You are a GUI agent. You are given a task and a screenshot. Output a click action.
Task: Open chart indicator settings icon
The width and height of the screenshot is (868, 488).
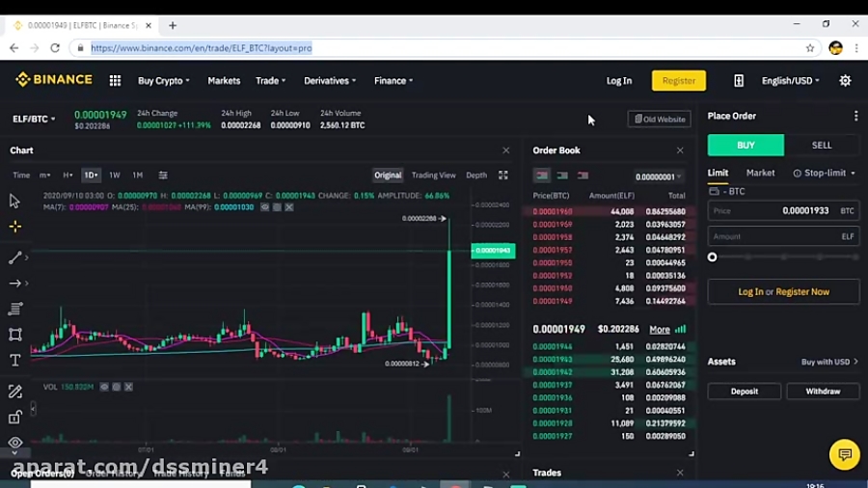(x=163, y=176)
